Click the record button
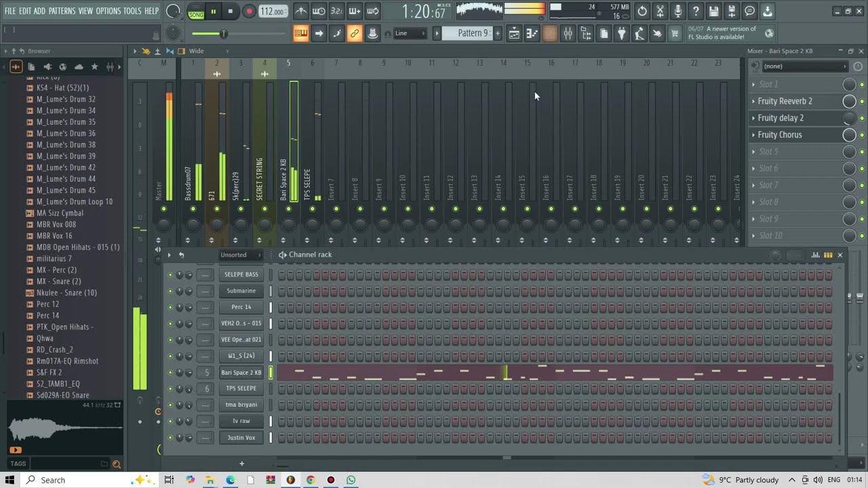Viewport: 868px width, 488px height. tap(249, 12)
